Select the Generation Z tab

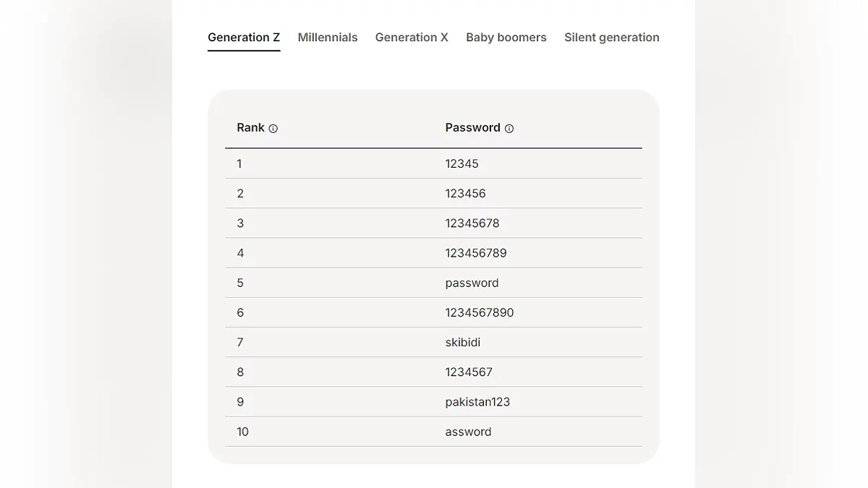(244, 38)
